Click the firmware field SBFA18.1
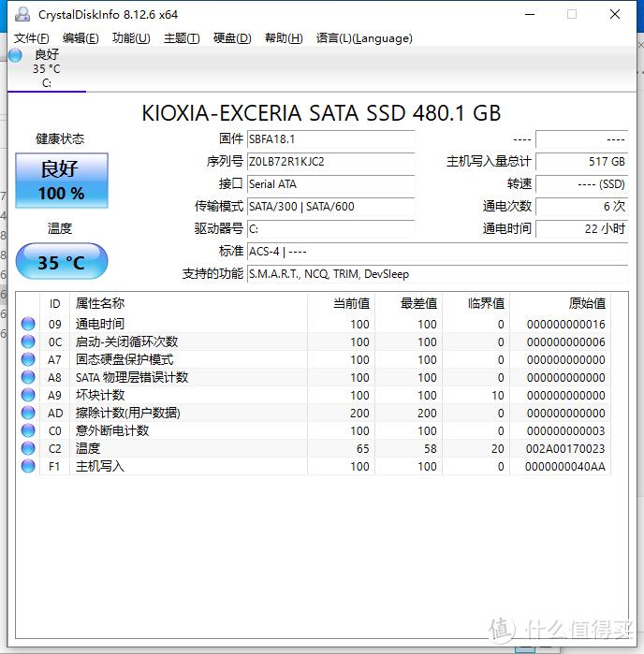This screenshot has width=644, height=654. pyautogui.click(x=330, y=139)
